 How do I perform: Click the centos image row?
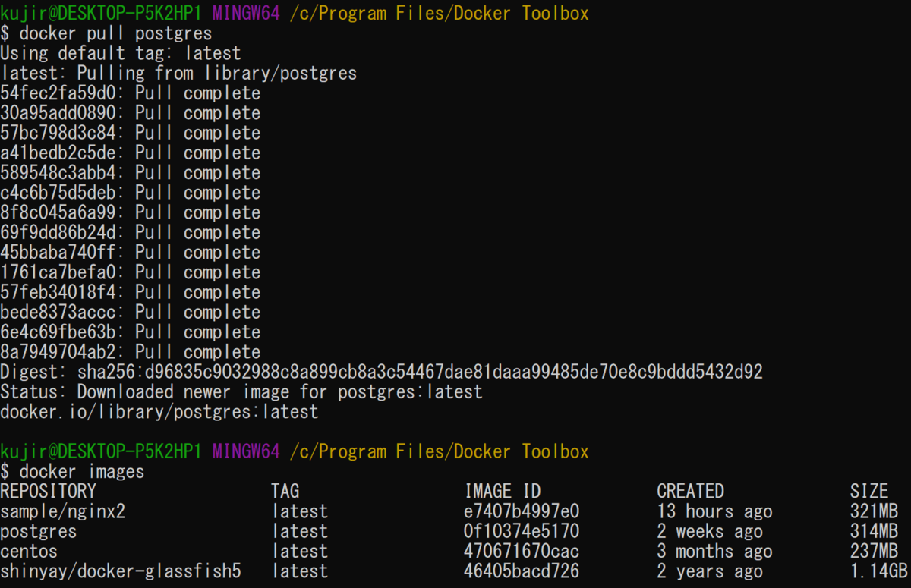pyautogui.click(x=27, y=551)
